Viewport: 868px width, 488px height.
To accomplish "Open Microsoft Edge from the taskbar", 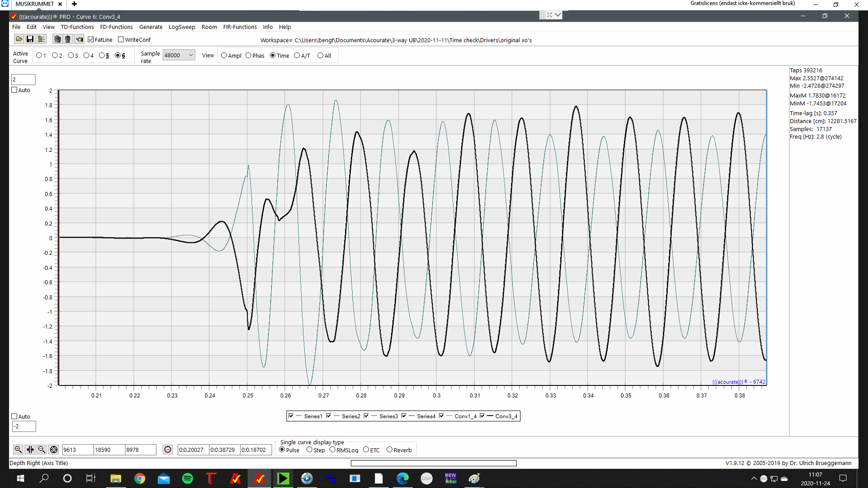I will [403, 479].
